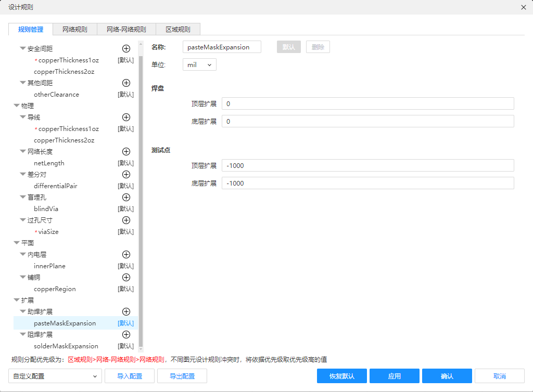Add a new 过孔尺寸 rule
Viewport: 533px width, 392px height.
(x=126, y=220)
